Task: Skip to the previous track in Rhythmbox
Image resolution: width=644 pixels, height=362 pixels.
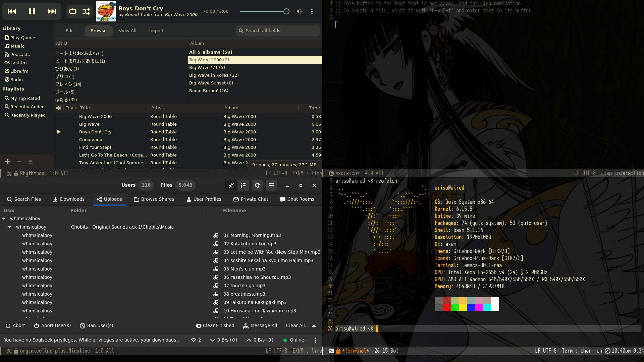Action: 12,11
